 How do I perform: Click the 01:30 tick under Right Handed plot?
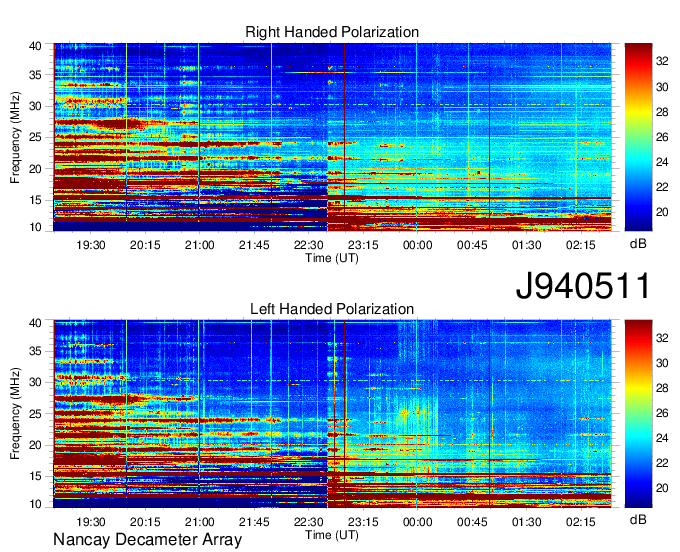coord(526,245)
